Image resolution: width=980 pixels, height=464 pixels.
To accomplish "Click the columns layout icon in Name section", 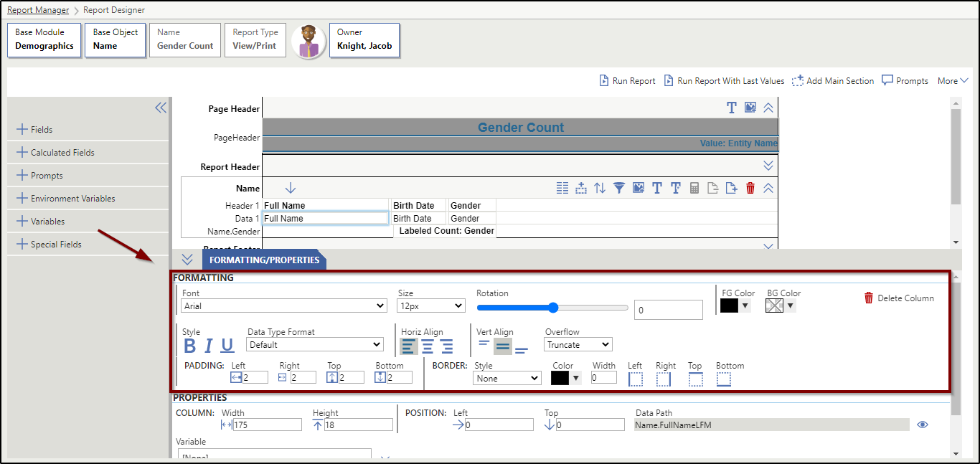I will pos(562,188).
